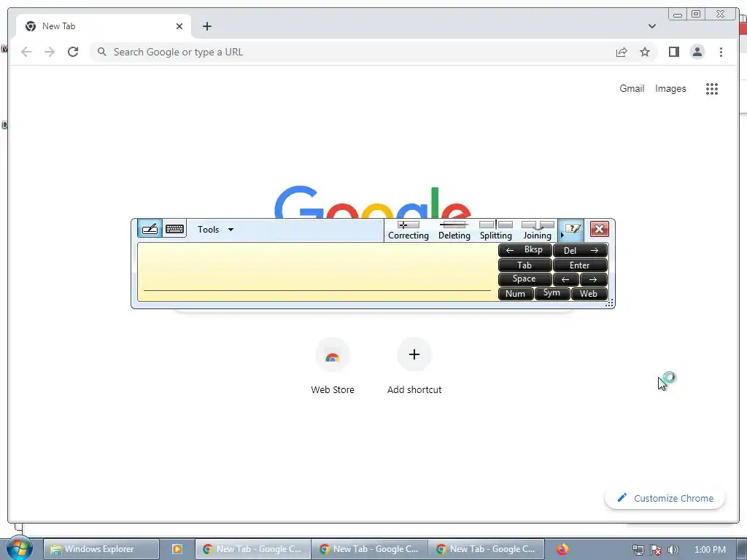
Task: Toggle the Web shortcuts pad
Action: tap(589, 294)
